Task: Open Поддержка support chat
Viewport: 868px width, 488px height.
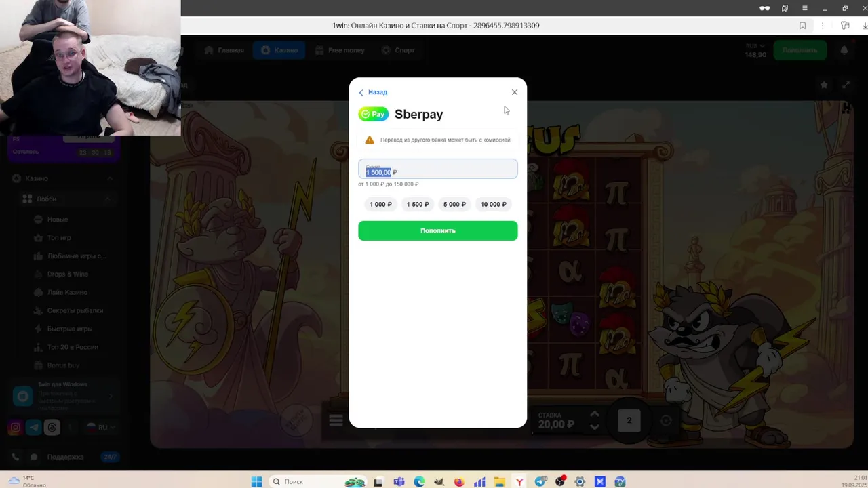Action: (x=65, y=457)
